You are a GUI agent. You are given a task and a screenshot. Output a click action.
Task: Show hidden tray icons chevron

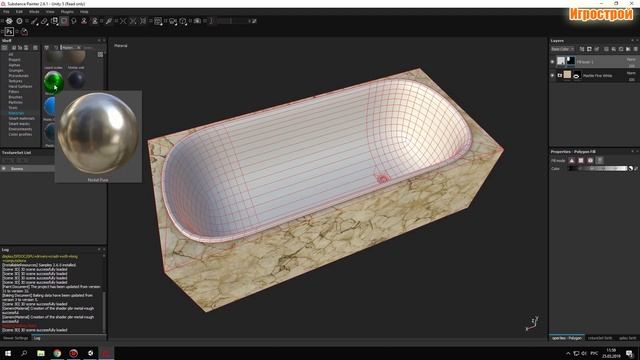pyautogui.click(x=568, y=353)
